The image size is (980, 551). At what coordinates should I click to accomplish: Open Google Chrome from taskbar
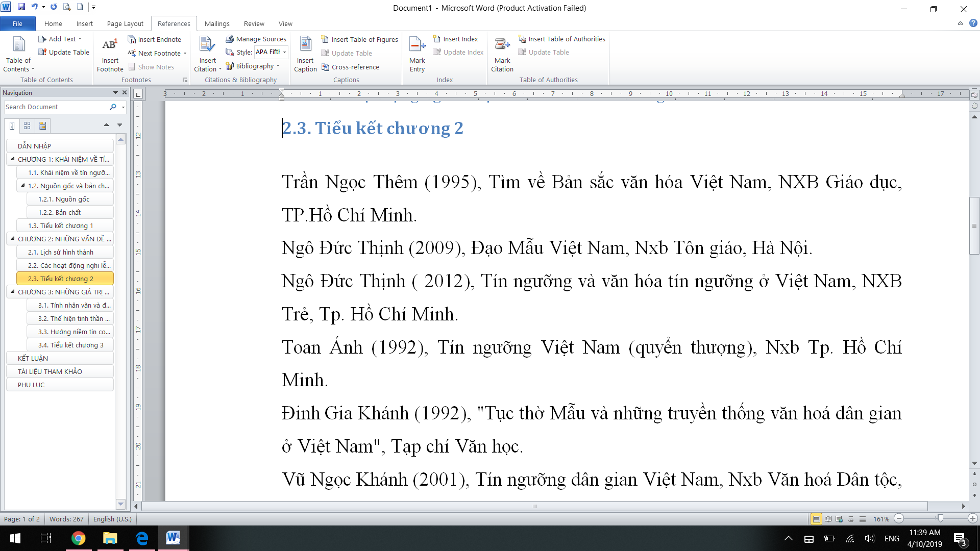pos(78,538)
